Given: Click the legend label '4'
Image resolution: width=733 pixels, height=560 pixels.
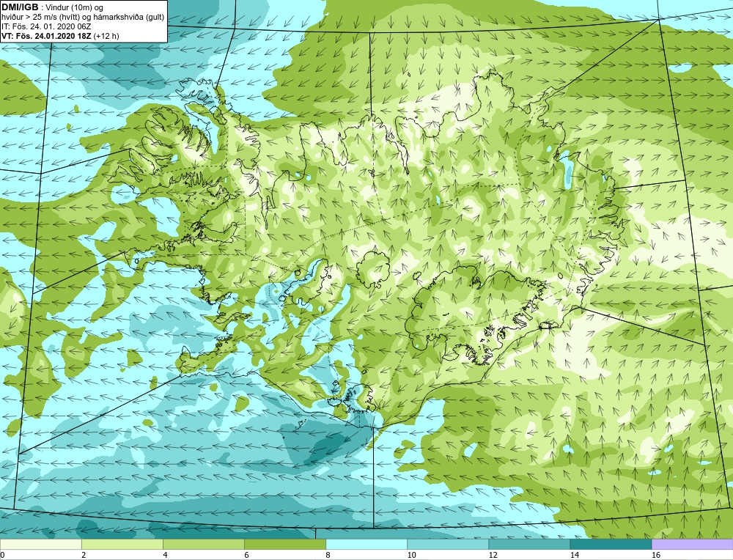Looking at the screenshot, I should pos(164,555).
